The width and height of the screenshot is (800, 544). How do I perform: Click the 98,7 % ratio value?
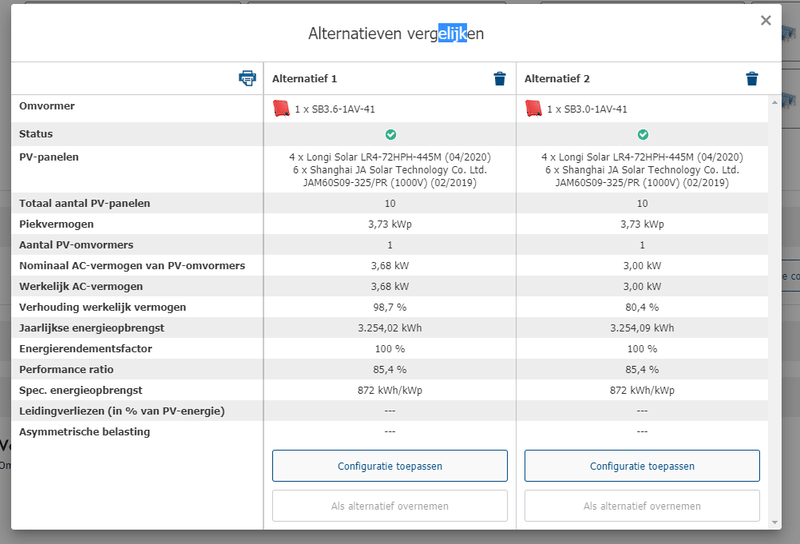(x=390, y=307)
